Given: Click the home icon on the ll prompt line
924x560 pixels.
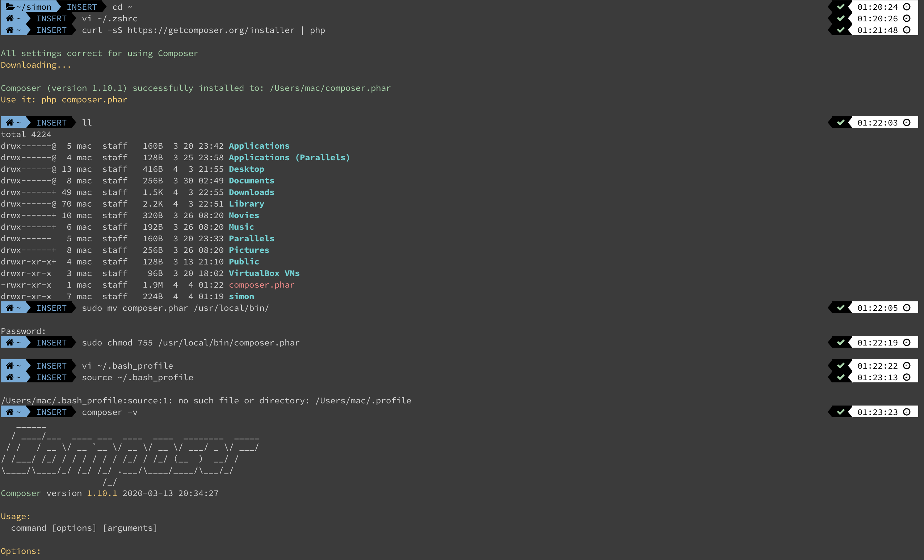Looking at the screenshot, I should click(x=10, y=123).
